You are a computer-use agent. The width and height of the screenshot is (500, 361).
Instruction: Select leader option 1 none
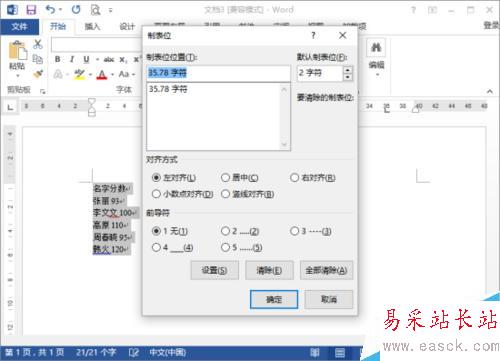(156, 231)
